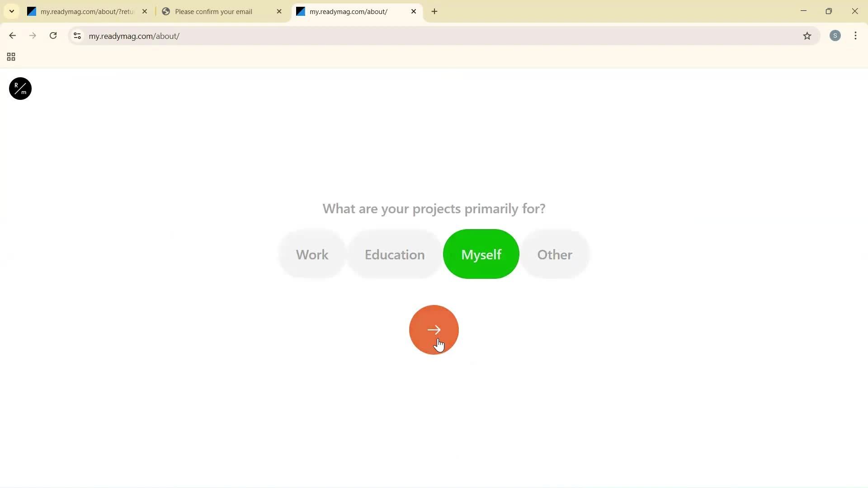868x488 pixels.
Task: Open the tab search chevron
Action: coord(11,11)
